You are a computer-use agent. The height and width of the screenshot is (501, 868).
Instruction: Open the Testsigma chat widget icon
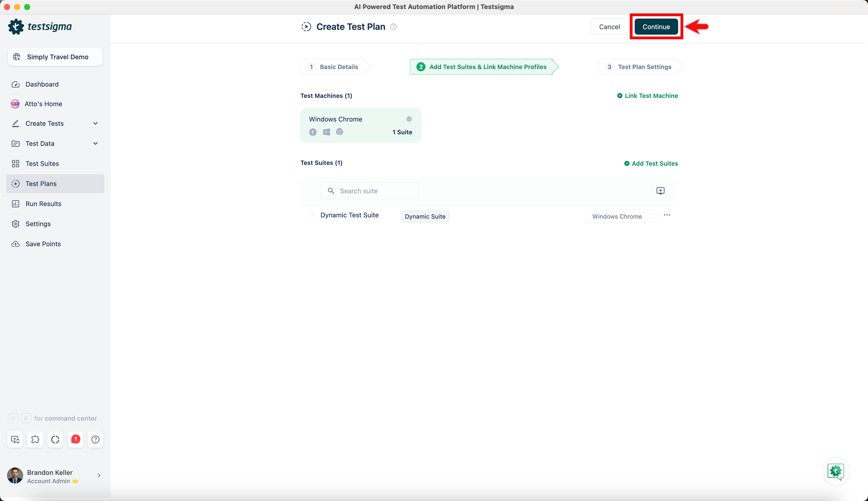click(836, 471)
